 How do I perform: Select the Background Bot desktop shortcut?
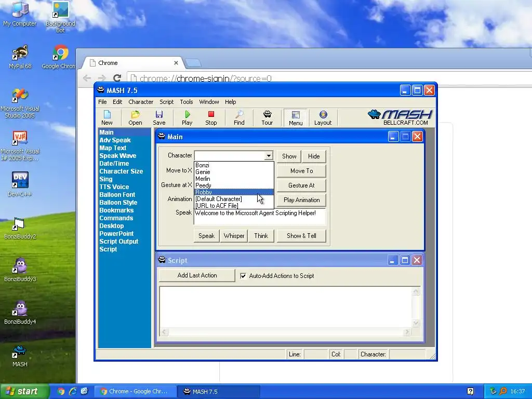(x=60, y=17)
